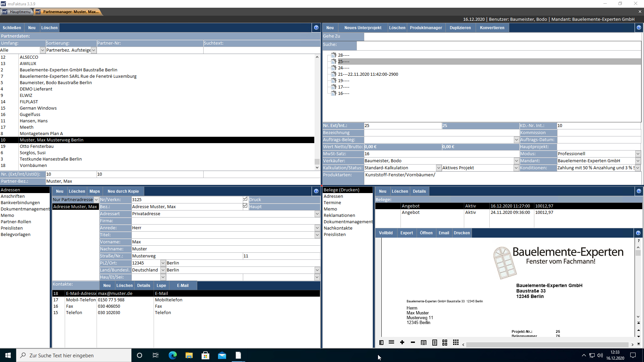Image resolution: width=644 pixels, height=362 pixels.
Task: Toggle the preview sidebar panel icon
Action: tap(381, 342)
